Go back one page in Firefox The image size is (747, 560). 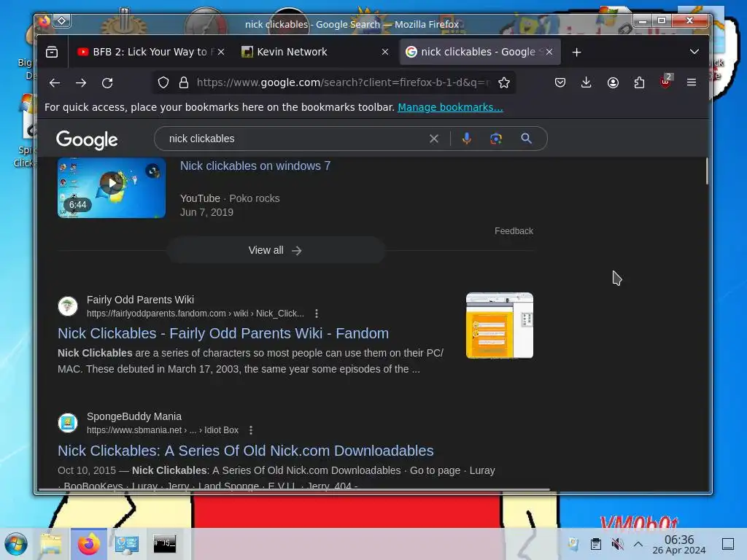(x=55, y=83)
